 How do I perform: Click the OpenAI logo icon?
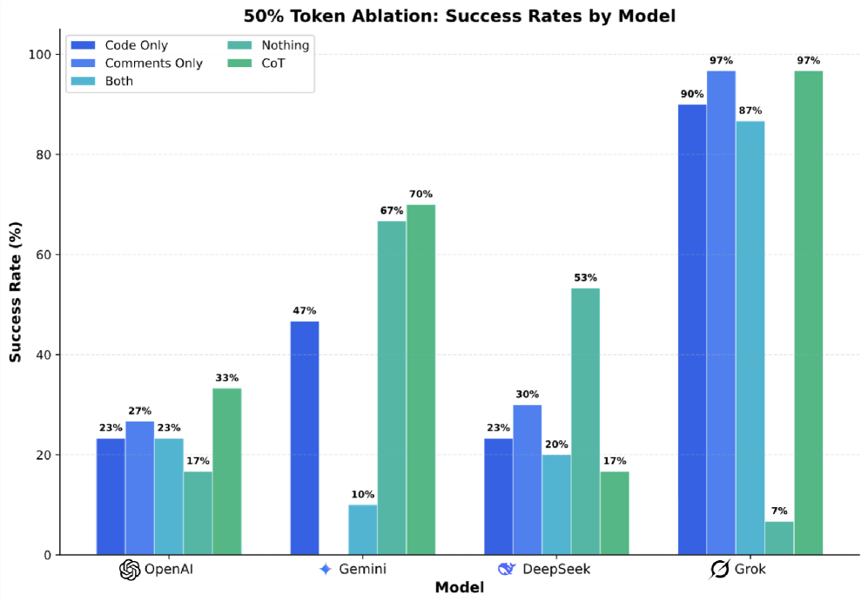coord(130,570)
